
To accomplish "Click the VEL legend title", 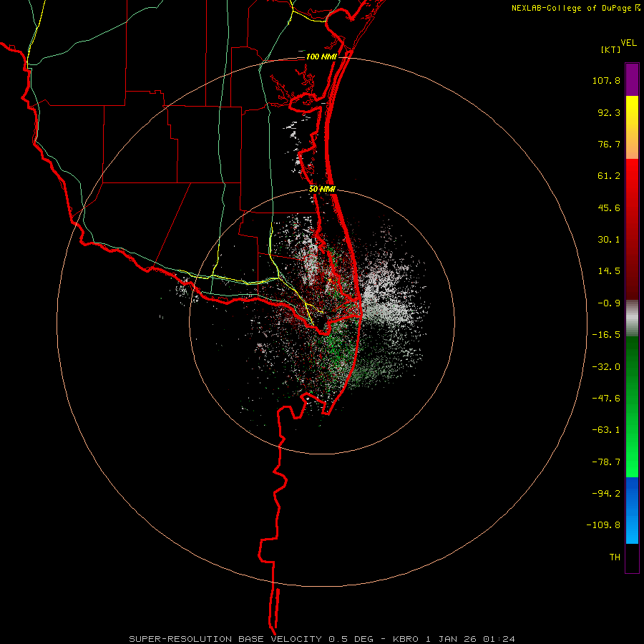I will tap(628, 43).
